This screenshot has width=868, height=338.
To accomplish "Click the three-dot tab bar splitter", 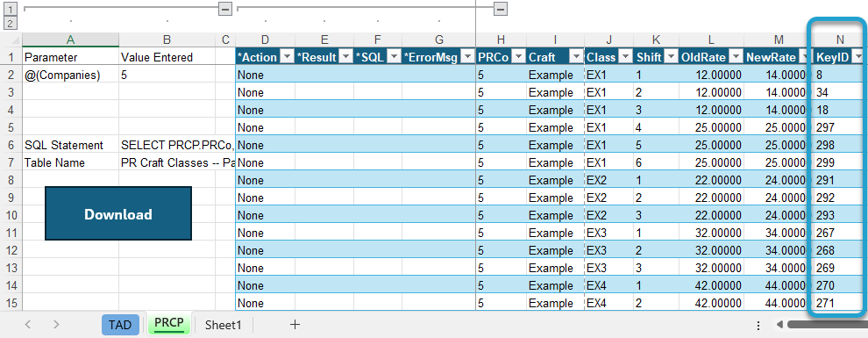I will 758,325.
